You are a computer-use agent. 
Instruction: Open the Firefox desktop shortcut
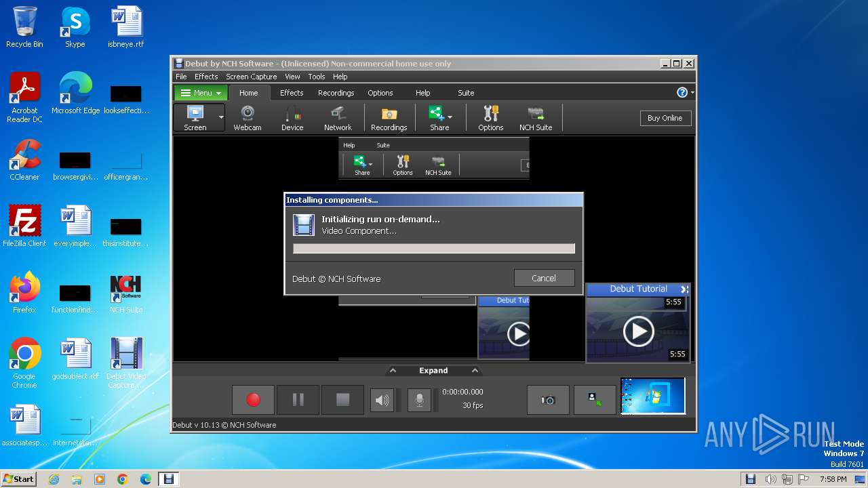24,293
